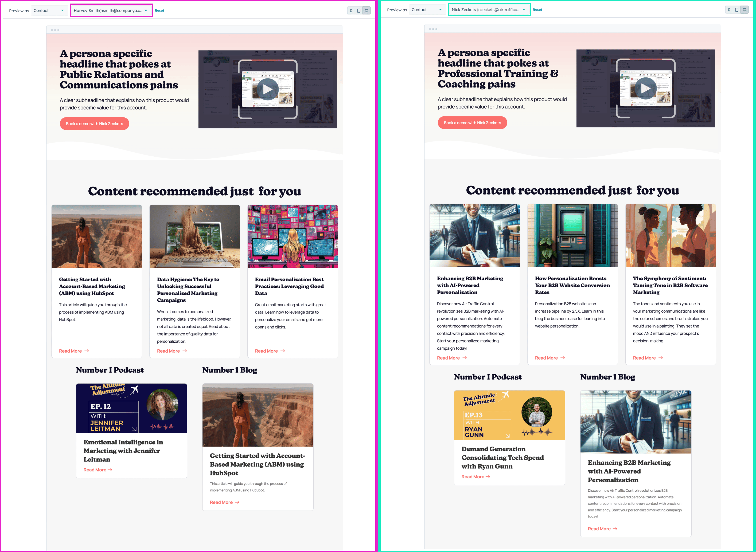Open the Harvey Smith contact dropdown
Viewport: 756px width, 552px height.
pos(111,11)
